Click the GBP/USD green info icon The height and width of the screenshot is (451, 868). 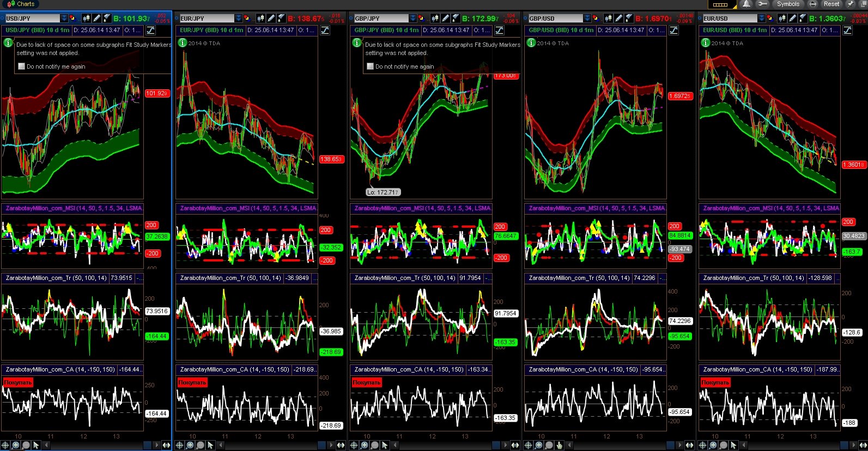click(531, 42)
